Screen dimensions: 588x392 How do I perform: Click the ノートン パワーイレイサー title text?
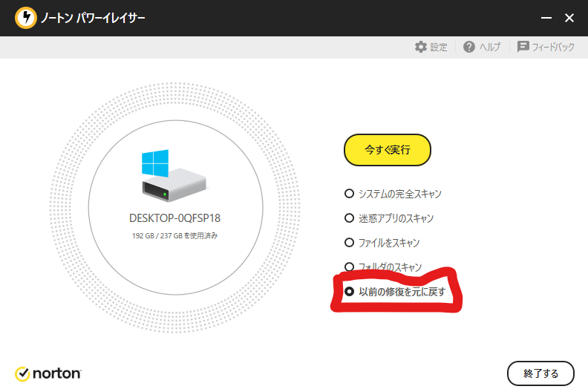[x=93, y=18]
